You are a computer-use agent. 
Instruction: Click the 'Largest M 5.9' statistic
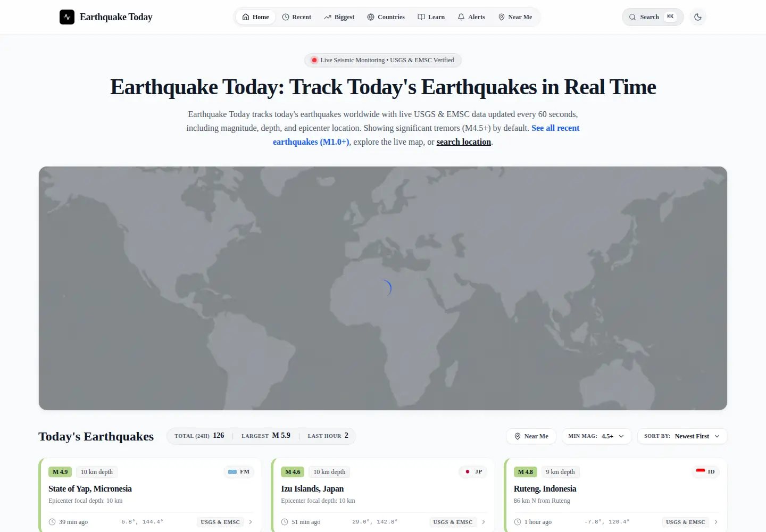pyautogui.click(x=266, y=436)
